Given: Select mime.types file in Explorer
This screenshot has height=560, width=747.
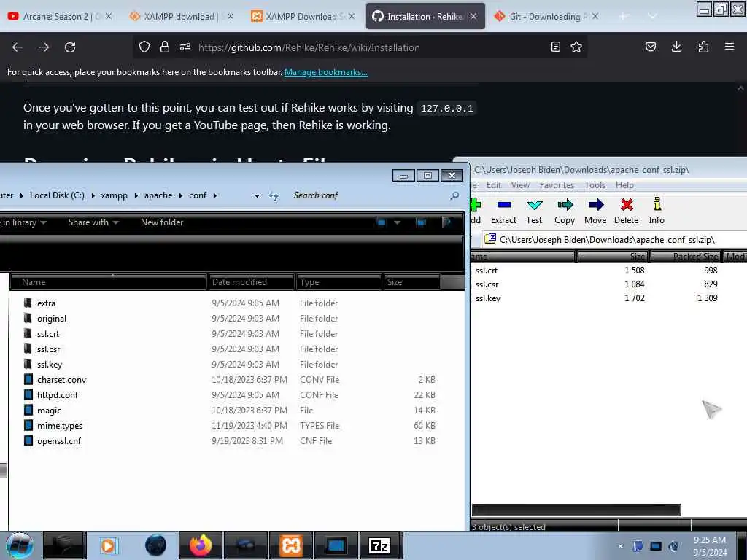Looking at the screenshot, I should (60, 426).
